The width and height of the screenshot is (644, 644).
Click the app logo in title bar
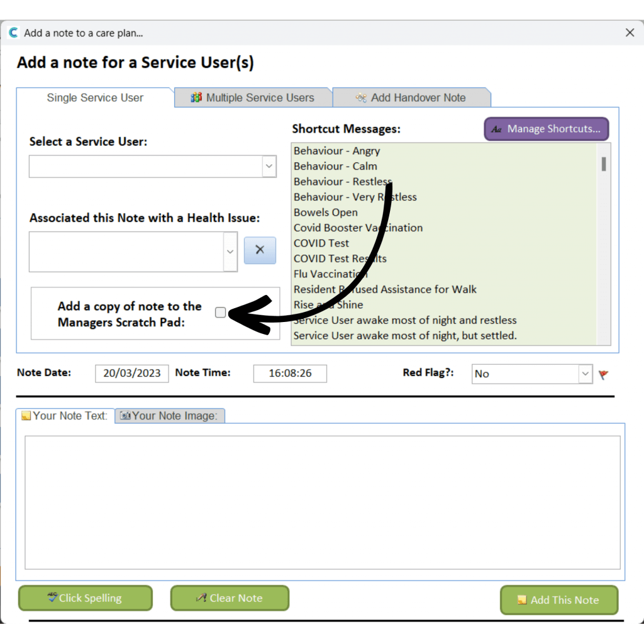coord(13,33)
